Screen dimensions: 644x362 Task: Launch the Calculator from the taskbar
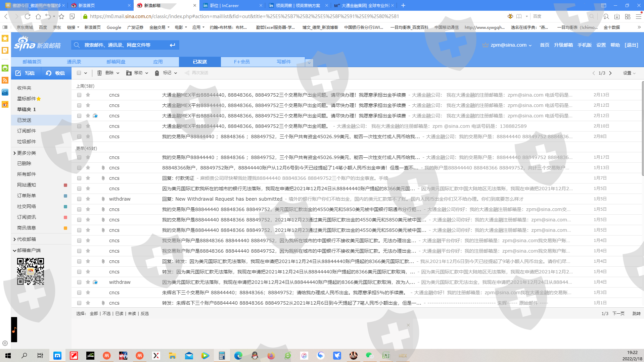click(222, 356)
